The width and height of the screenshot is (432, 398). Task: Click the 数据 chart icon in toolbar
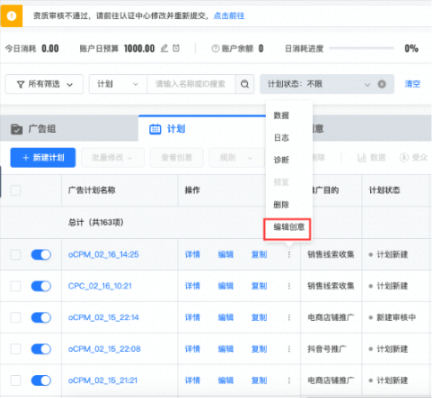point(362,157)
